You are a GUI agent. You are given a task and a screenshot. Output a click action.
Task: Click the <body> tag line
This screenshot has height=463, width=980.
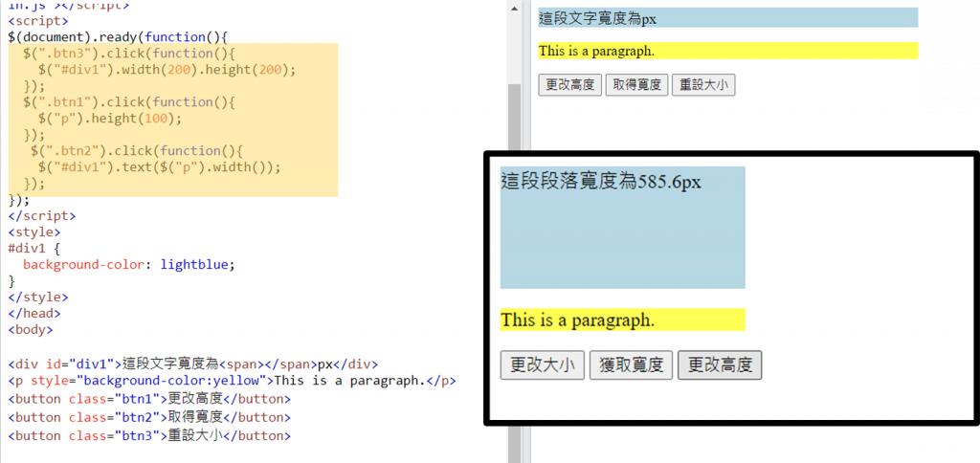[x=31, y=330]
